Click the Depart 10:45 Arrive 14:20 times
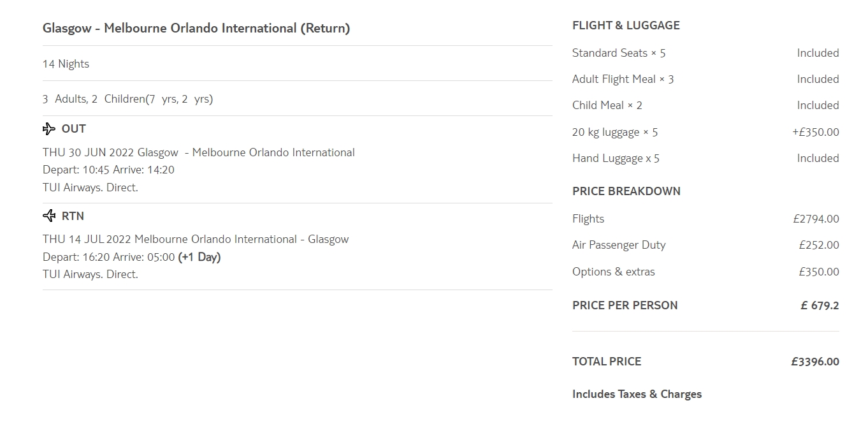Viewport: 868px width, 433px height. (x=108, y=170)
